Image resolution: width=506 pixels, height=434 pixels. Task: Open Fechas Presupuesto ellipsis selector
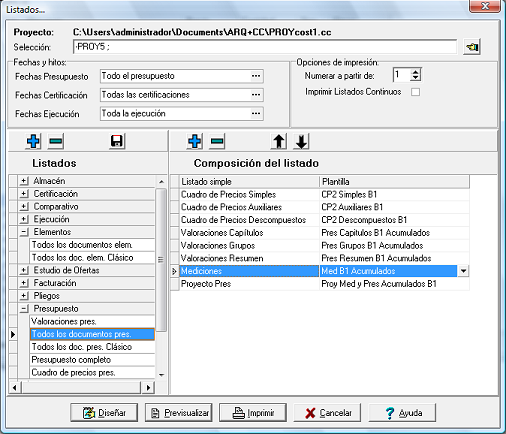(x=256, y=76)
